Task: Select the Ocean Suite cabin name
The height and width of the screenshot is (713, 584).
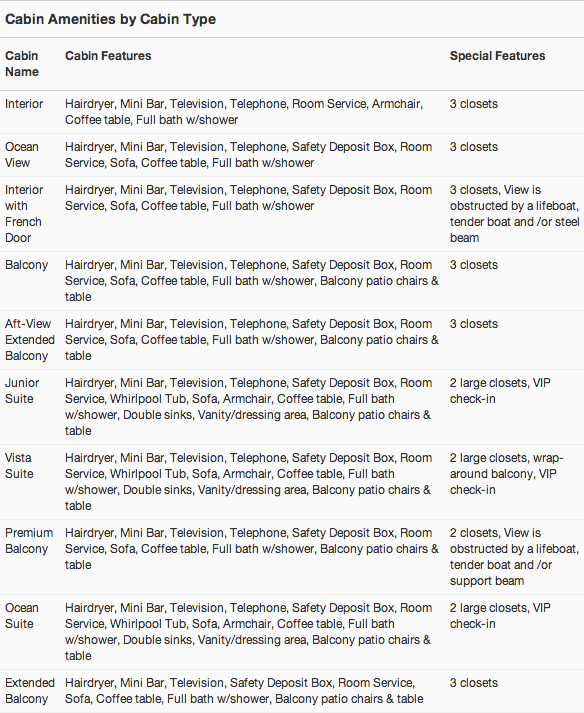Action: [x=22, y=616]
